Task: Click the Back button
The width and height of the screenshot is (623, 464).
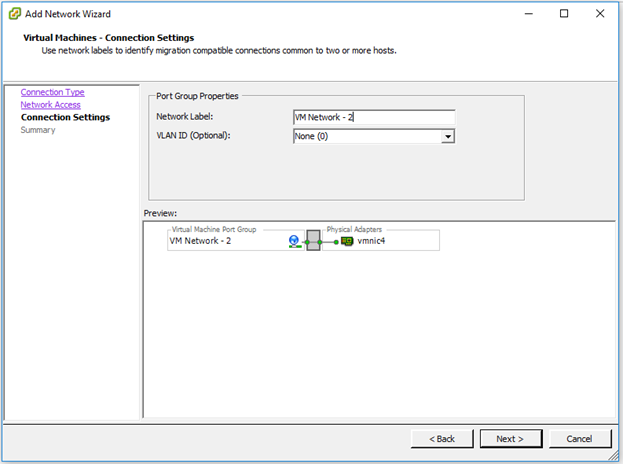Action: coord(442,439)
